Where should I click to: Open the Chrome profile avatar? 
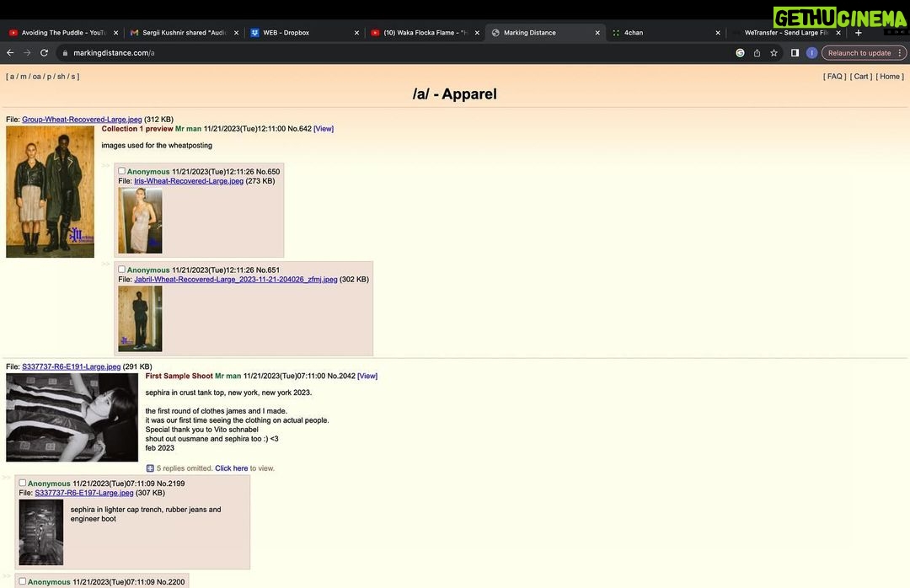pyautogui.click(x=812, y=53)
